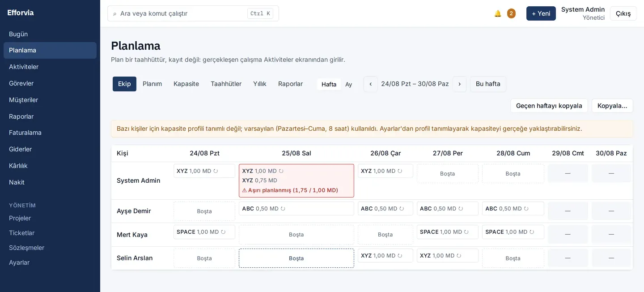Go to Ticketlar in the sidebar
644x292 pixels.
click(x=50, y=233)
